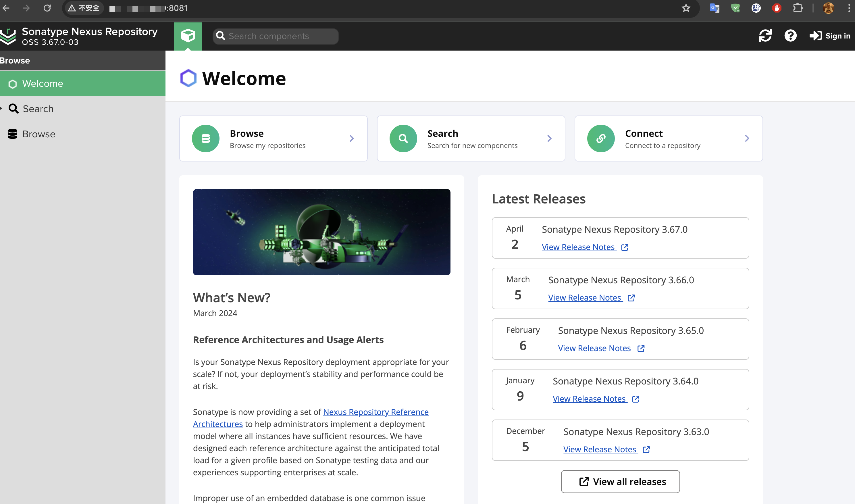Click the Sonatype Nexus Repository 3.67.0 title

[x=615, y=229]
